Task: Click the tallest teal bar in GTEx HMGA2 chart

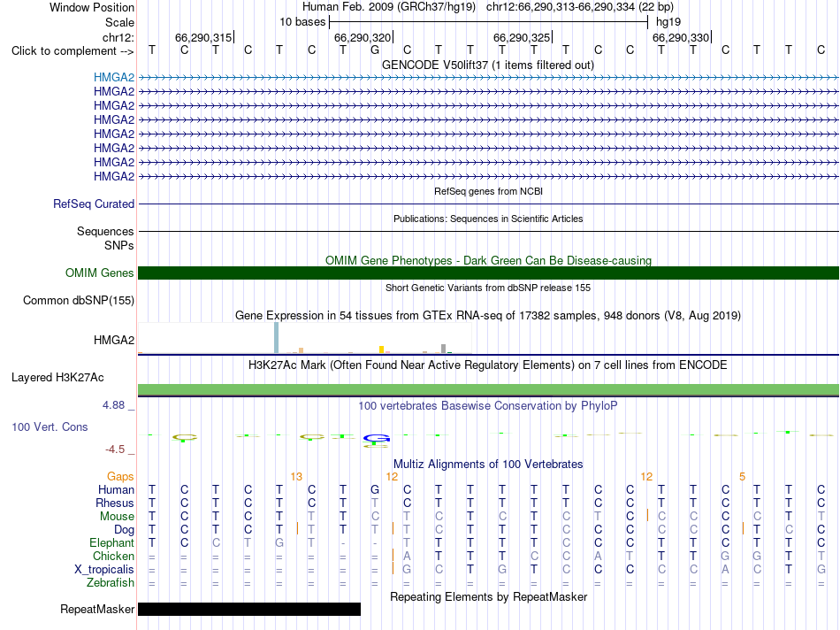Action: [x=276, y=338]
